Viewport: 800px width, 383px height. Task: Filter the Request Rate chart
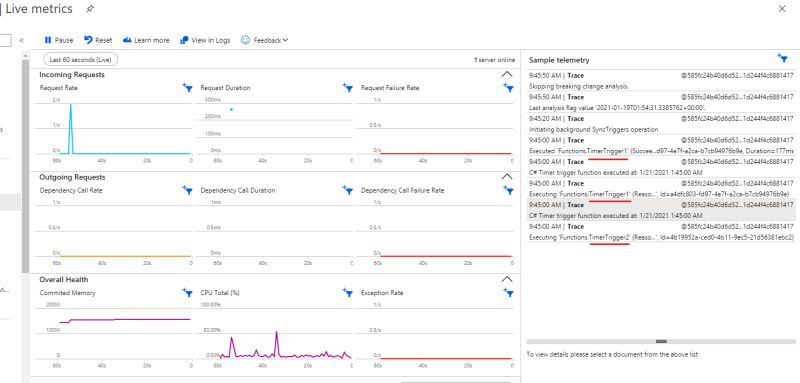(187, 88)
